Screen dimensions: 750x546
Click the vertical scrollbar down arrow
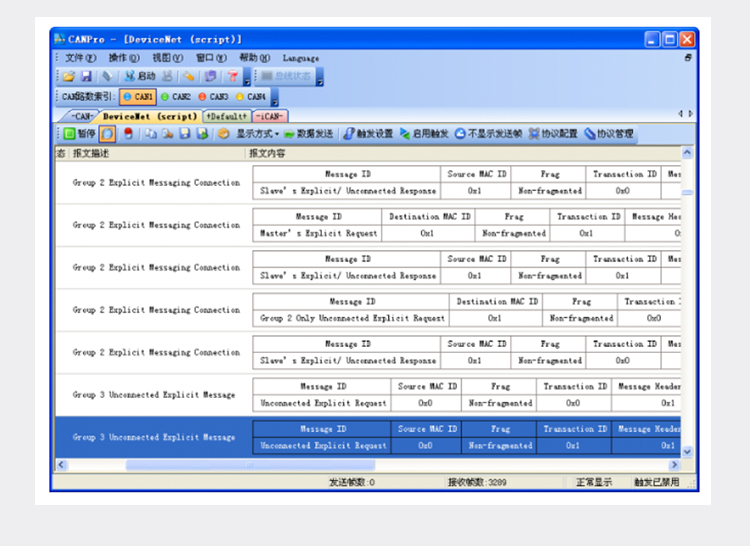point(687,451)
